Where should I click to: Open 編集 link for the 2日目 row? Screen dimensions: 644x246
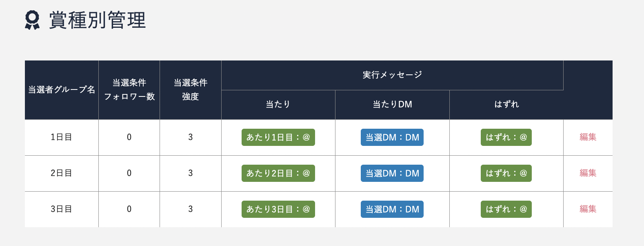[x=588, y=173]
